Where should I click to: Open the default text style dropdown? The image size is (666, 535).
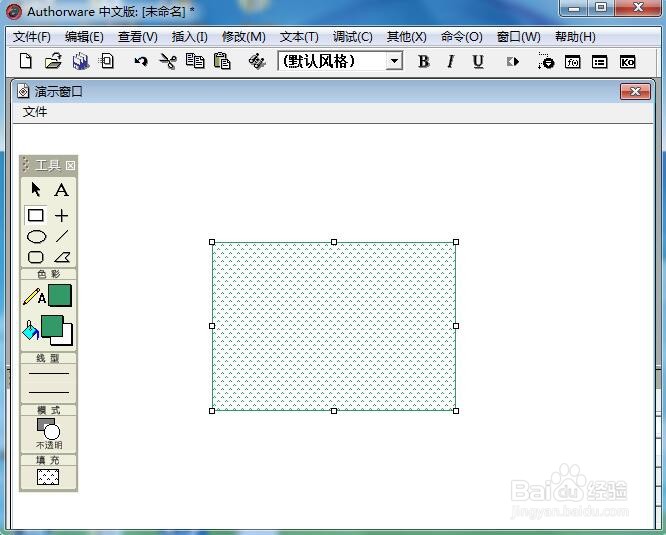pyautogui.click(x=395, y=61)
